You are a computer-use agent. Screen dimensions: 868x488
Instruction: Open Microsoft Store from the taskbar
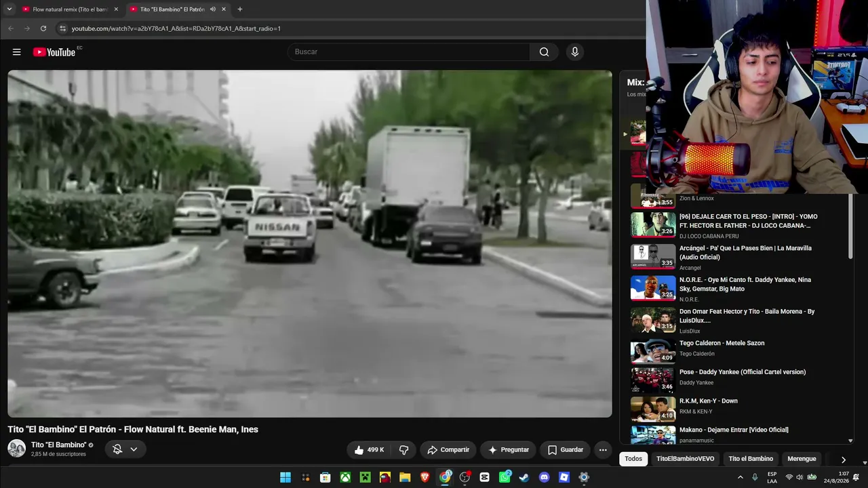coord(325,477)
